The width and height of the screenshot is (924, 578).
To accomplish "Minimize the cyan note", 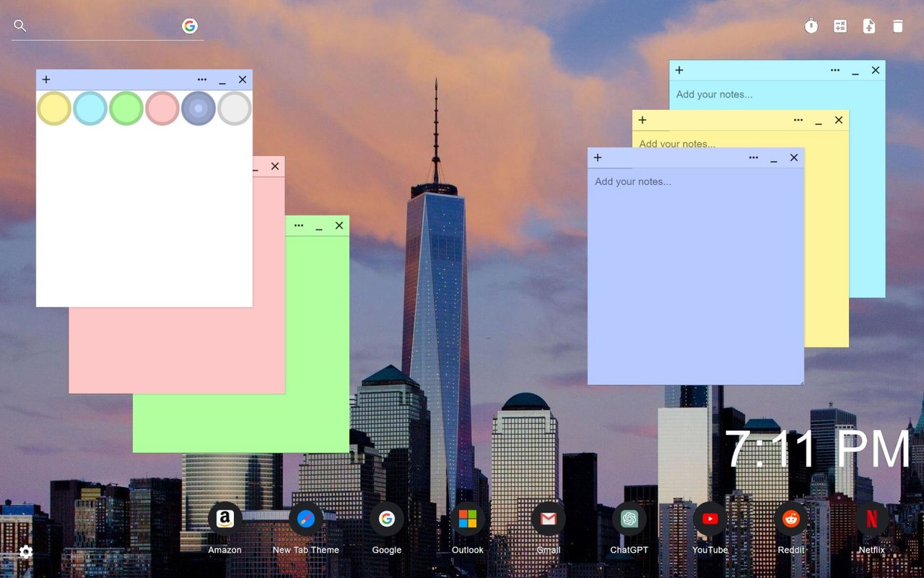I will [x=855, y=71].
